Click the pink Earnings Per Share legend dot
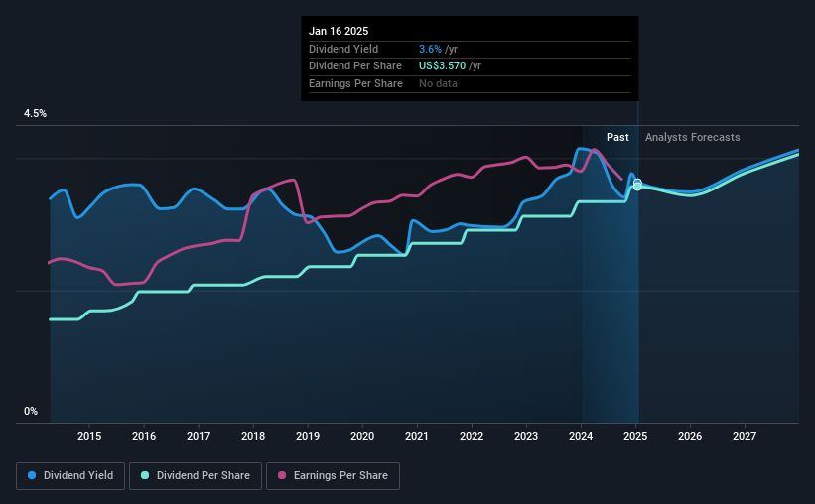The width and height of the screenshot is (815, 504). pyautogui.click(x=282, y=475)
